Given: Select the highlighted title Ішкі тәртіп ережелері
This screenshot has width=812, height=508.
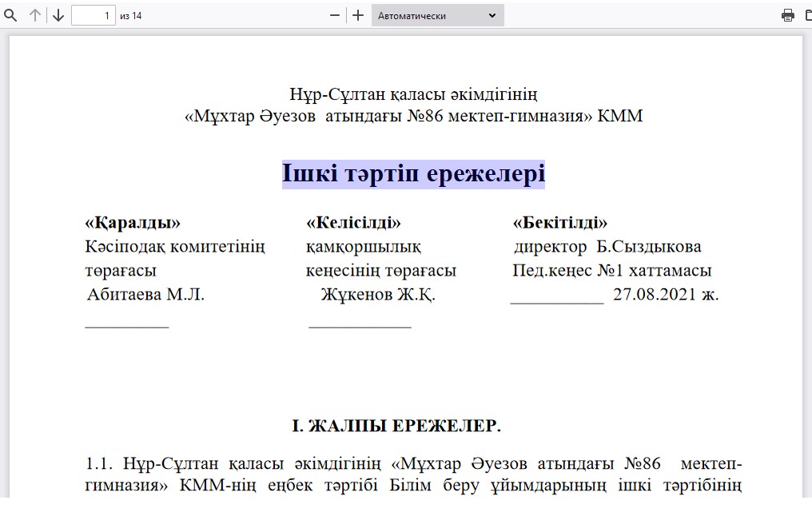Looking at the screenshot, I should [x=413, y=171].
